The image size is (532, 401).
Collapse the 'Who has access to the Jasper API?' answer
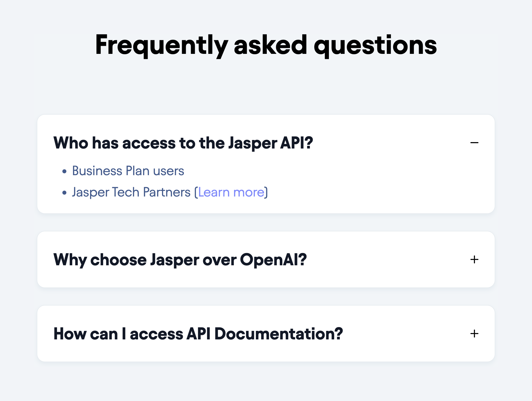tap(474, 143)
